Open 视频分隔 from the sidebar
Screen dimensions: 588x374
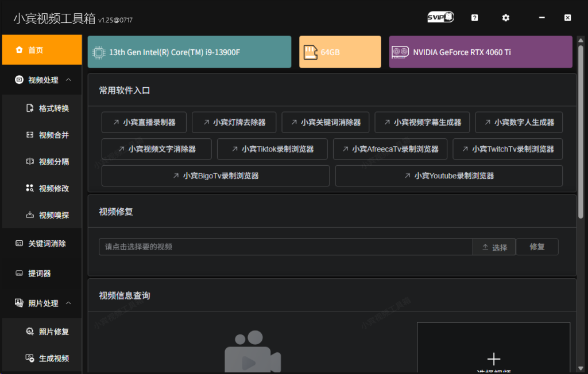click(x=42, y=162)
